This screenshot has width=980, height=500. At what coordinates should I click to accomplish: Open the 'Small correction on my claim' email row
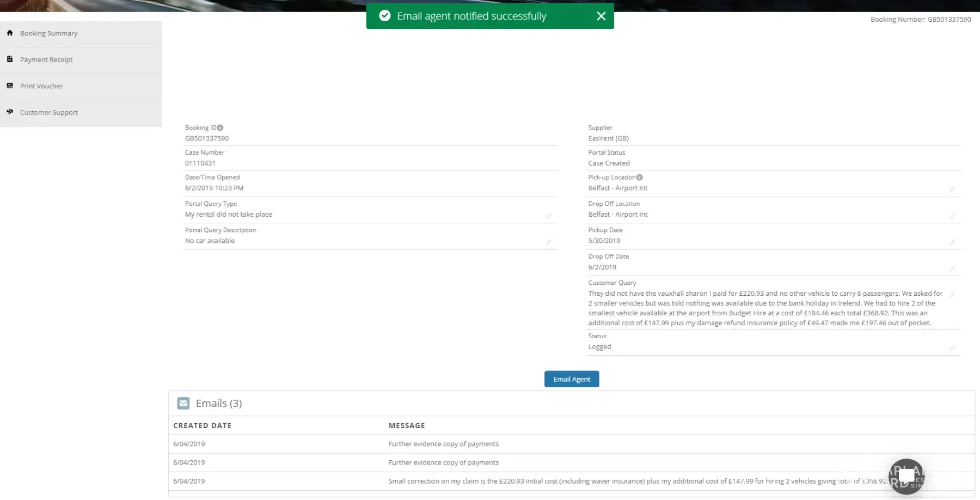(544, 481)
